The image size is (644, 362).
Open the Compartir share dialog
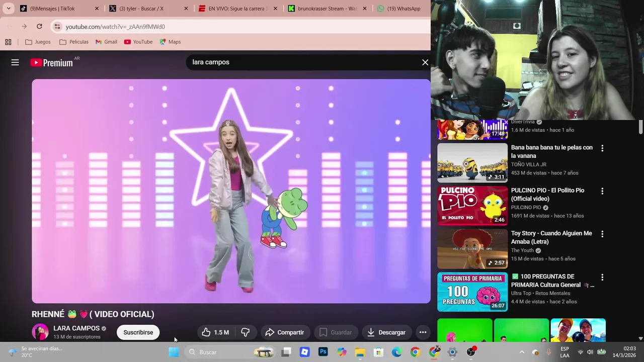tap(285, 332)
